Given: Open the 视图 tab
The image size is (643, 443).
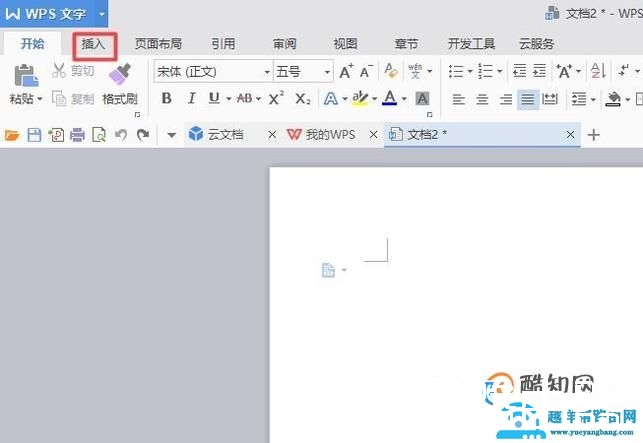Looking at the screenshot, I should tap(345, 44).
